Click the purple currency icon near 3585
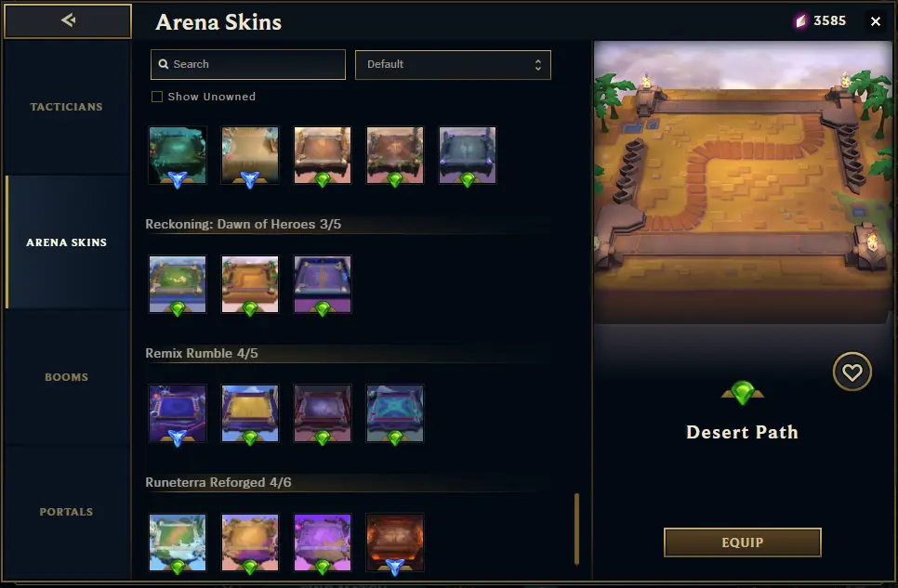The width and height of the screenshot is (898, 588). pos(800,21)
